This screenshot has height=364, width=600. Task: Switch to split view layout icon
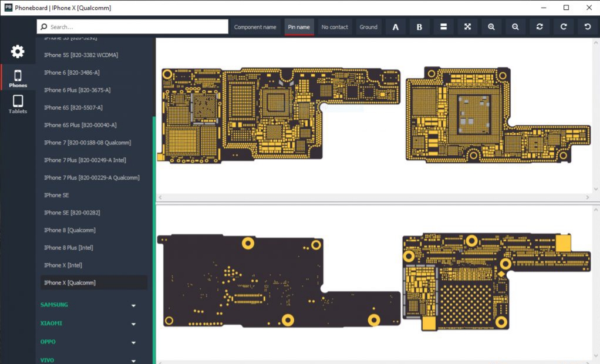click(444, 27)
